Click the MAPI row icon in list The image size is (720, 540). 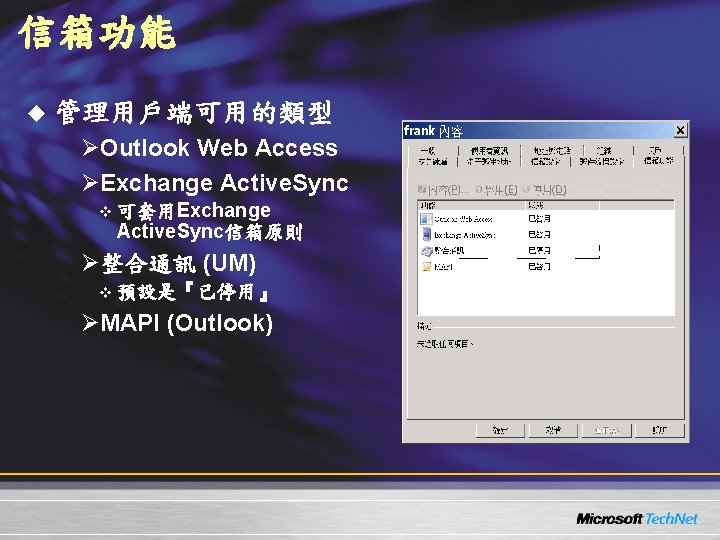tap(427, 266)
